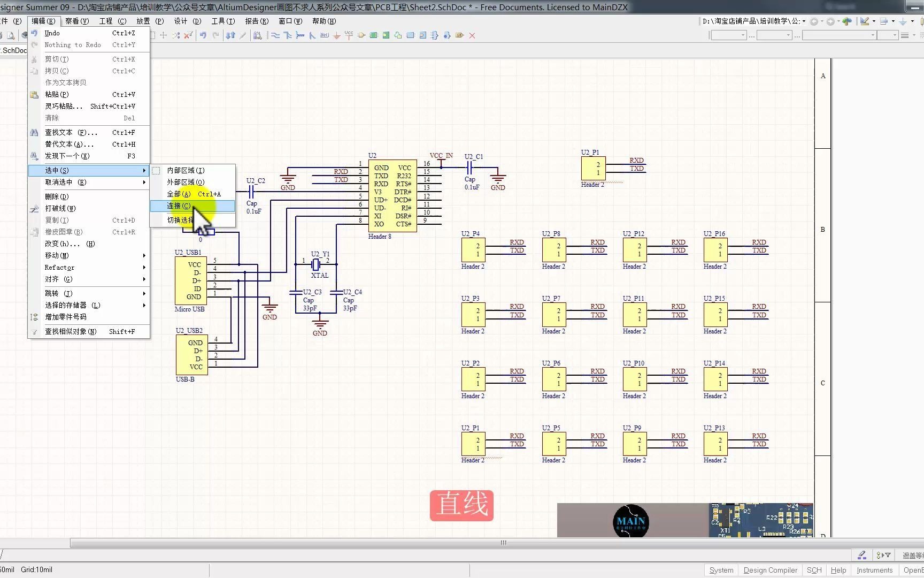Select the Place Device Sheet Symbol tool
This screenshot has height=578, width=924.
pos(398,35)
